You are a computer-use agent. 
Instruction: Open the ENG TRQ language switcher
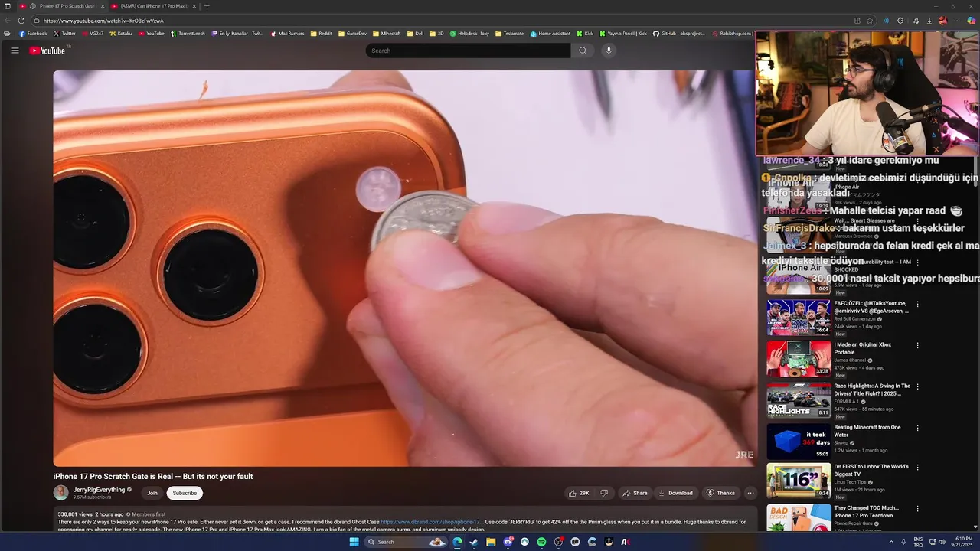[x=918, y=542]
